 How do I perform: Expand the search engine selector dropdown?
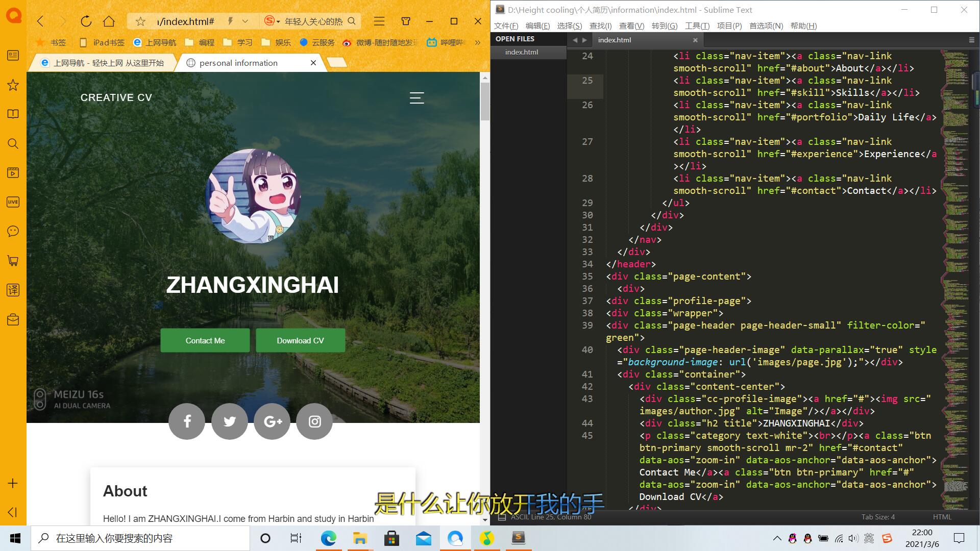[278, 21]
